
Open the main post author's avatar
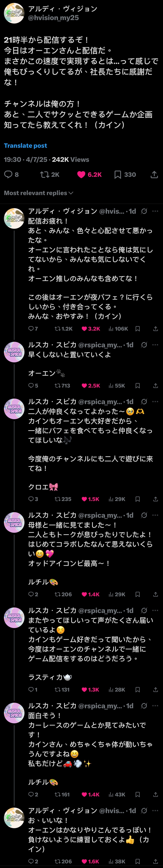point(14,13)
